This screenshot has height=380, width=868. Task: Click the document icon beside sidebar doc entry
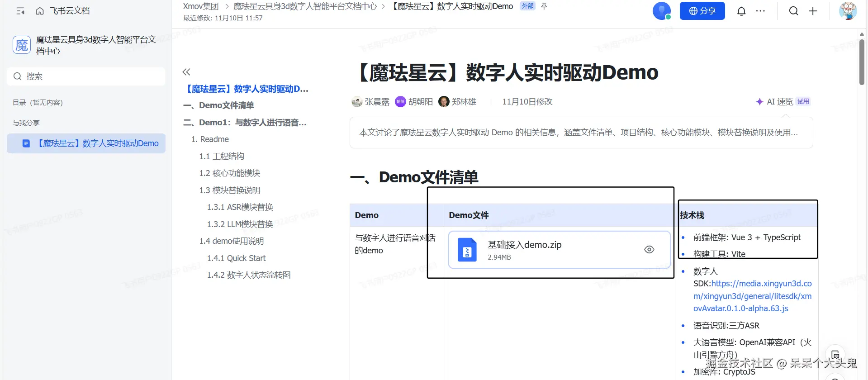click(26, 143)
